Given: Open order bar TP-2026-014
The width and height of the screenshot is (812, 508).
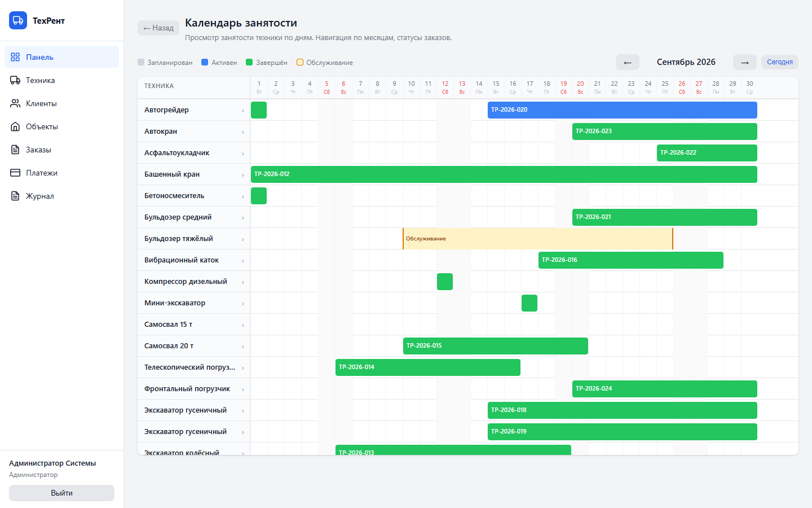Looking at the screenshot, I should coord(428,367).
